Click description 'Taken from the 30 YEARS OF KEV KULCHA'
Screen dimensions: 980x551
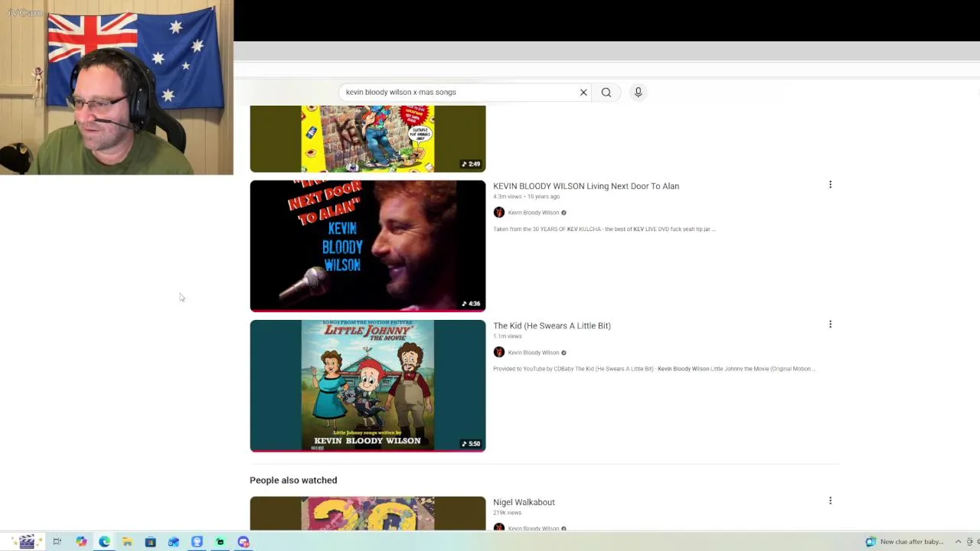[x=604, y=229]
